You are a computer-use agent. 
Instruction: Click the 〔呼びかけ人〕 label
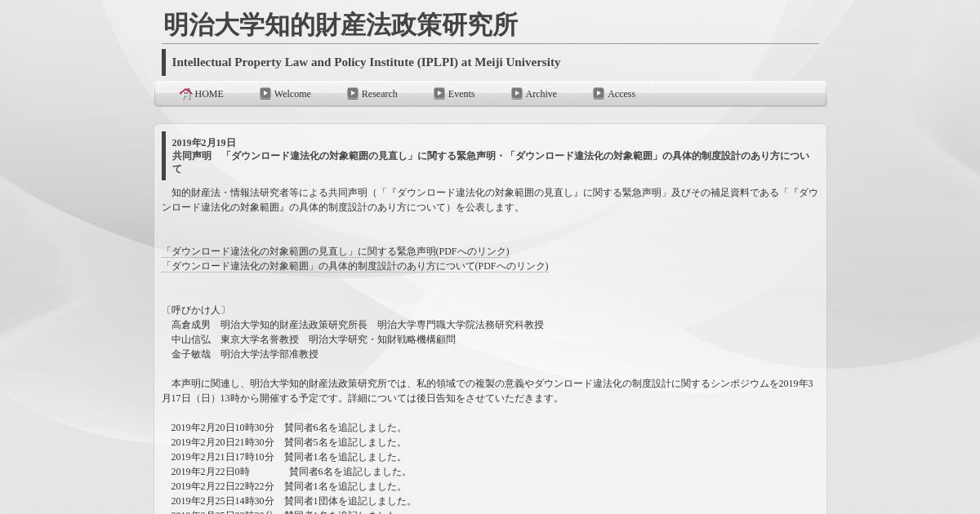pyautogui.click(x=196, y=310)
